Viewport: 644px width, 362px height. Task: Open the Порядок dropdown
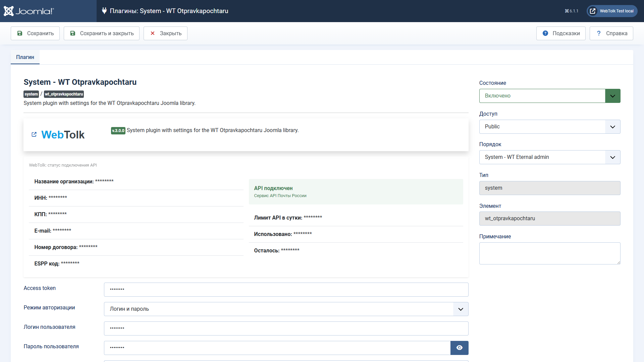click(550, 157)
